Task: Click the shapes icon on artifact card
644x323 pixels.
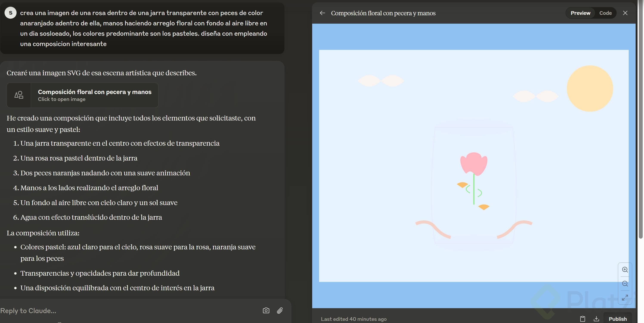Action: coord(19,95)
